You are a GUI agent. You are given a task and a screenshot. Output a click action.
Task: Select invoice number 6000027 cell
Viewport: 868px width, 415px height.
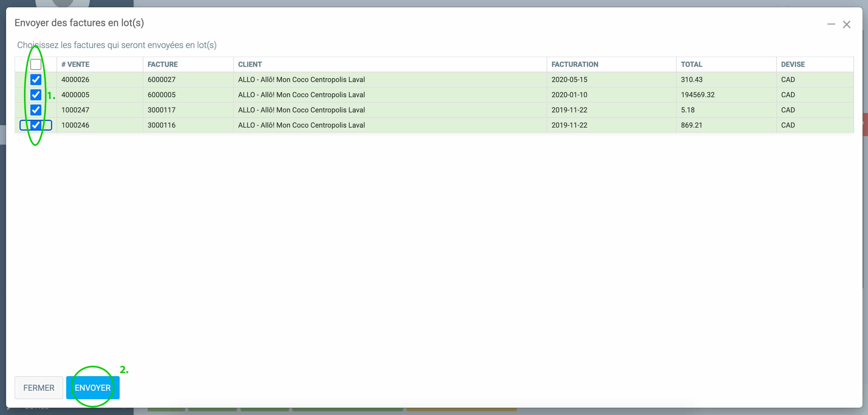pos(161,80)
